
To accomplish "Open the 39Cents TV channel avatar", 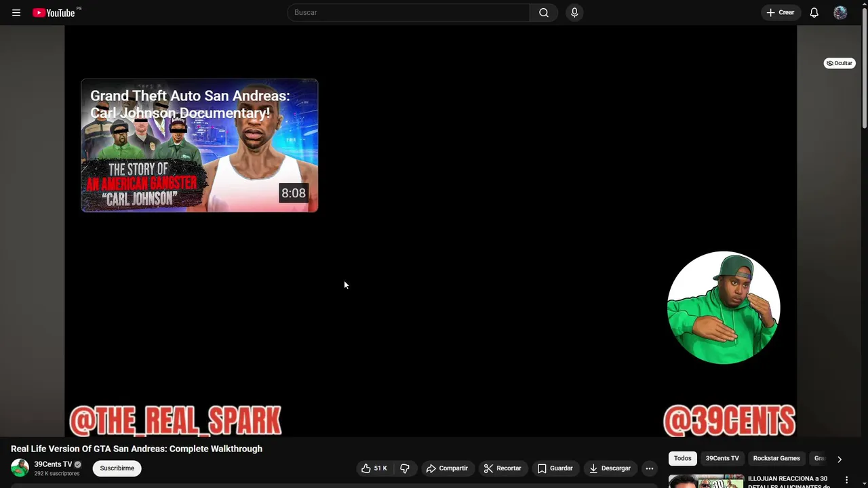I will [x=20, y=468].
